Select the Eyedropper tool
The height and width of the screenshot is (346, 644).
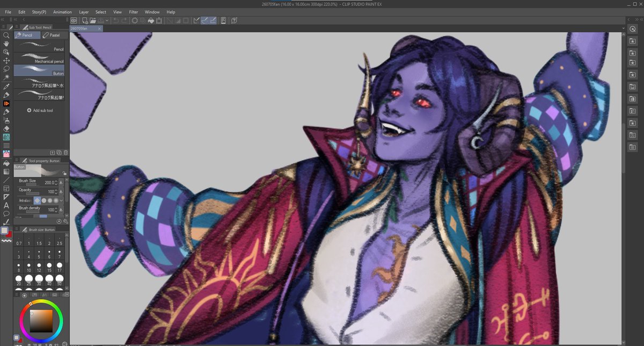point(6,86)
